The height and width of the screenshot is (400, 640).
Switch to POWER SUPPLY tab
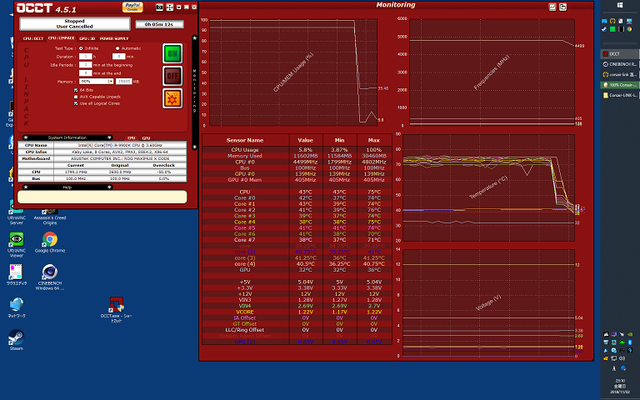pos(114,38)
